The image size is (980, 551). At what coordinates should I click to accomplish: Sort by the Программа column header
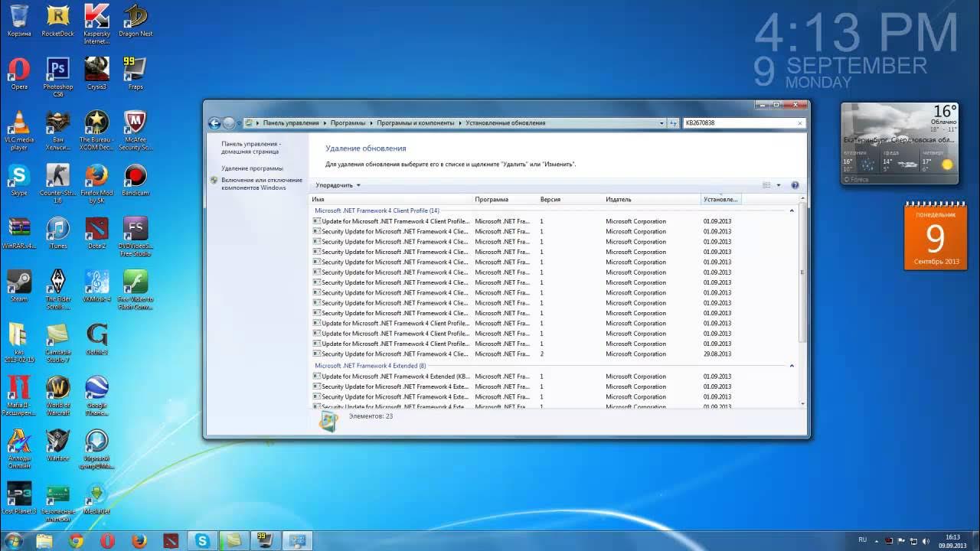[x=505, y=199]
